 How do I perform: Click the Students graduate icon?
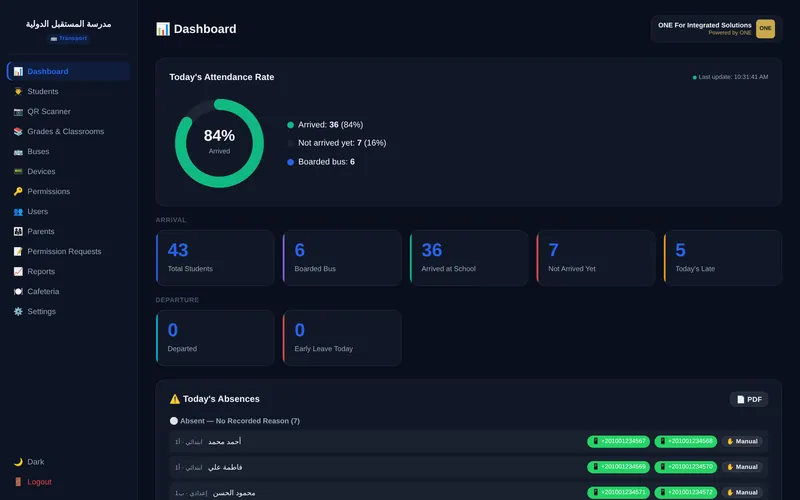(18, 91)
